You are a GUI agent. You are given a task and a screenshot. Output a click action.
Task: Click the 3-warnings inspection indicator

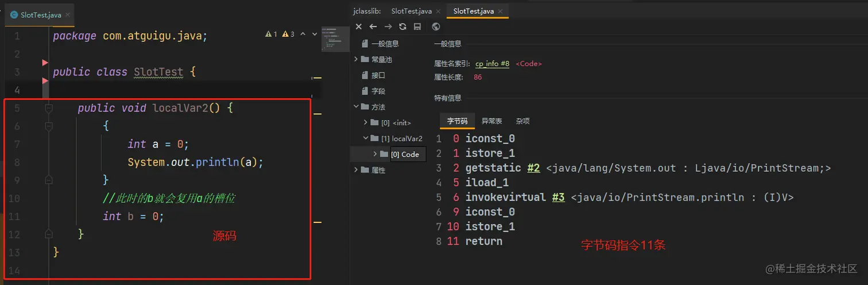(289, 34)
